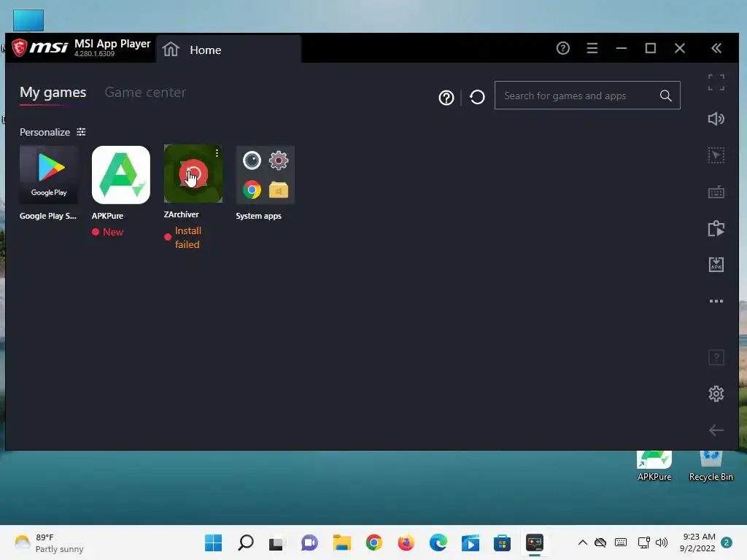Image resolution: width=747 pixels, height=560 pixels.
Task: Close the MSI App Player window
Action: point(680,48)
